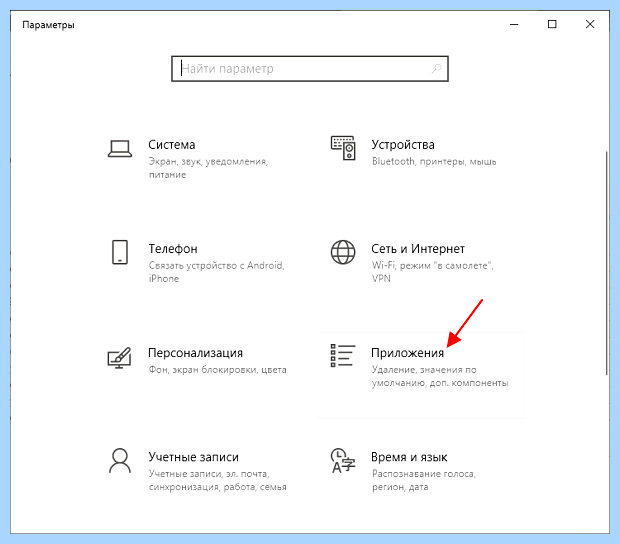Click text 'Экран, звук, уведомления, питание'
Viewport: 620px width, 544px height.
tap(208, 168)
